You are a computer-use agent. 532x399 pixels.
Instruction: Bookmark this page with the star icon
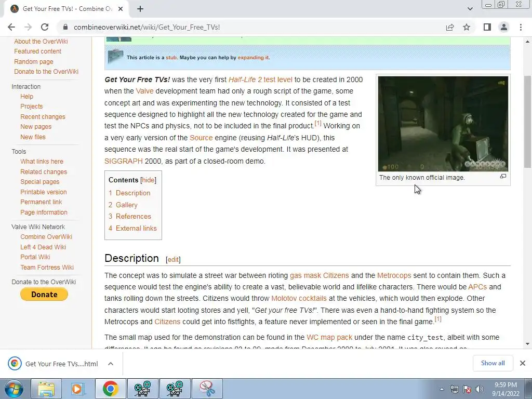point(467,27)
